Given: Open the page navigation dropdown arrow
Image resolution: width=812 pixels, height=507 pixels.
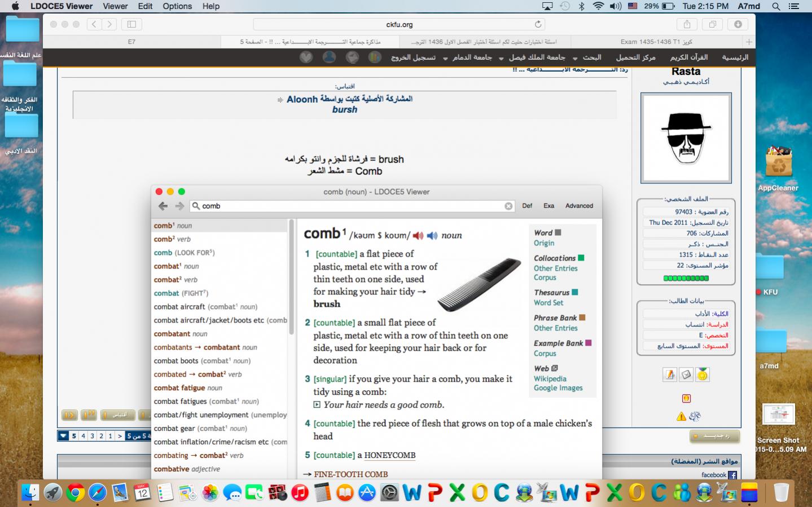Looking at the screenshot, I should pos(63,436).
